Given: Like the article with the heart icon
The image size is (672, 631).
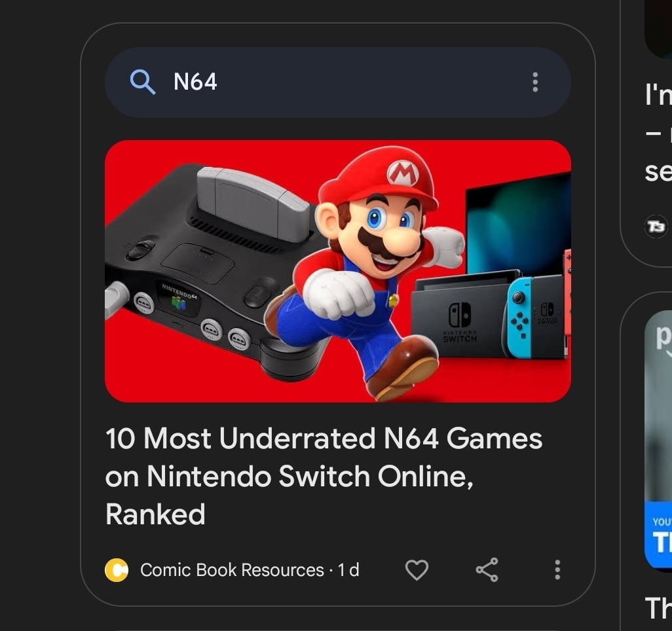Looking at the screenshot, I should coord(417,570).
